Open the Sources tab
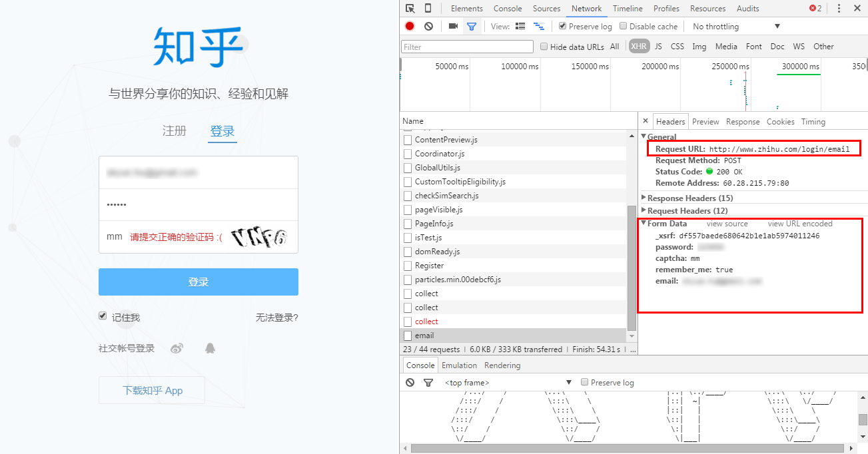Image resolution: width=868 pixels, height=454 pixels. tap(547, 9)
